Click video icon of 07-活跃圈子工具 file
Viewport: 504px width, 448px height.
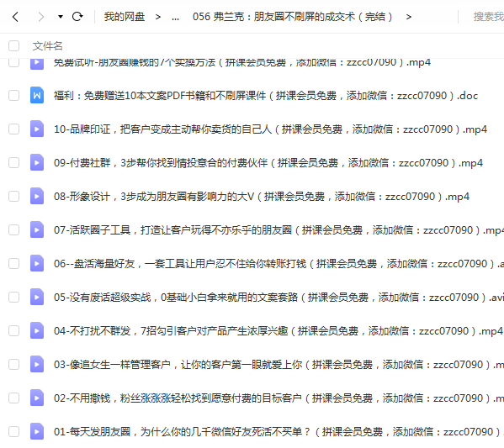[x=37, y=230]
